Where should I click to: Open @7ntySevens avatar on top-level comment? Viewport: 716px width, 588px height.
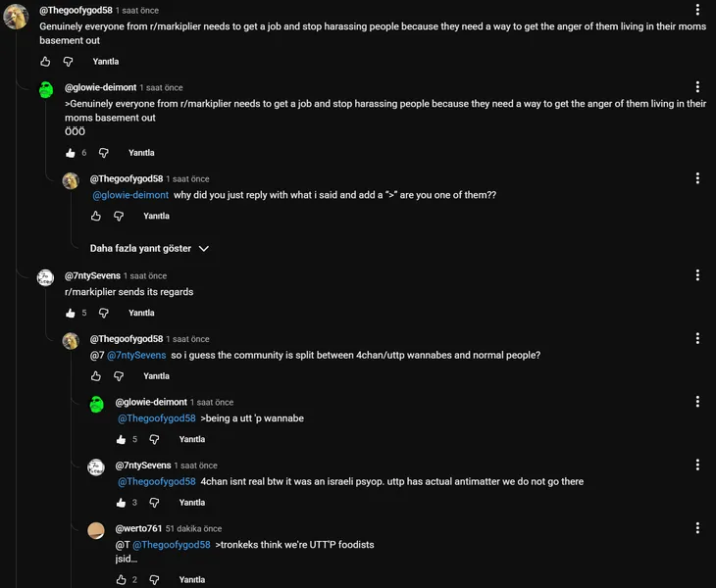point(45,278)
